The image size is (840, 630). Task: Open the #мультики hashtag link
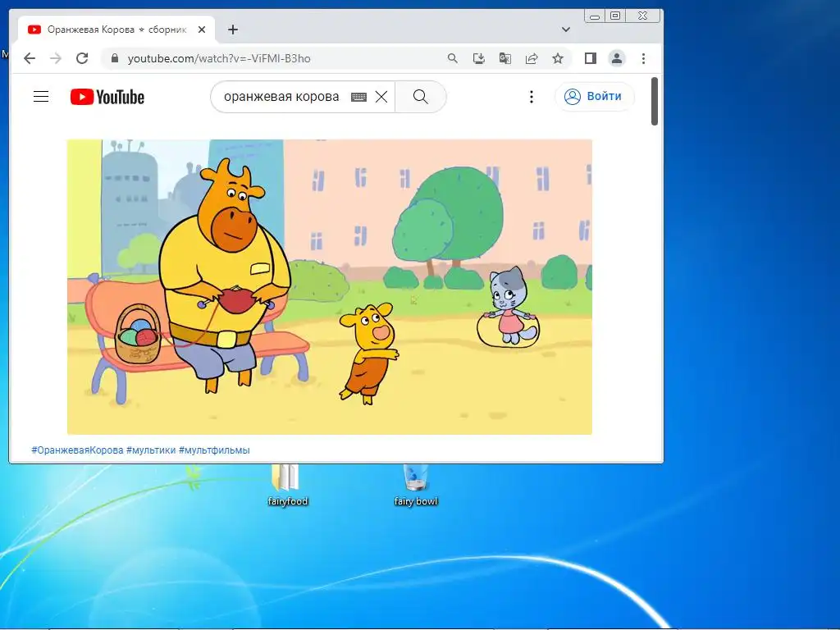tap(151, 450)
